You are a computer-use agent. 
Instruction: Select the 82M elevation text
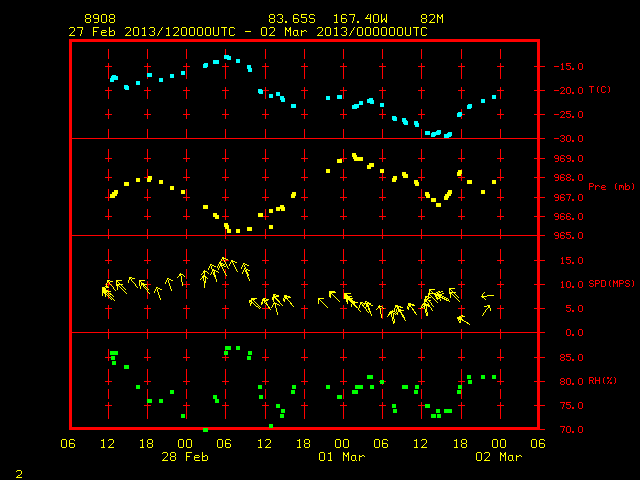click(x=432, y=19)
